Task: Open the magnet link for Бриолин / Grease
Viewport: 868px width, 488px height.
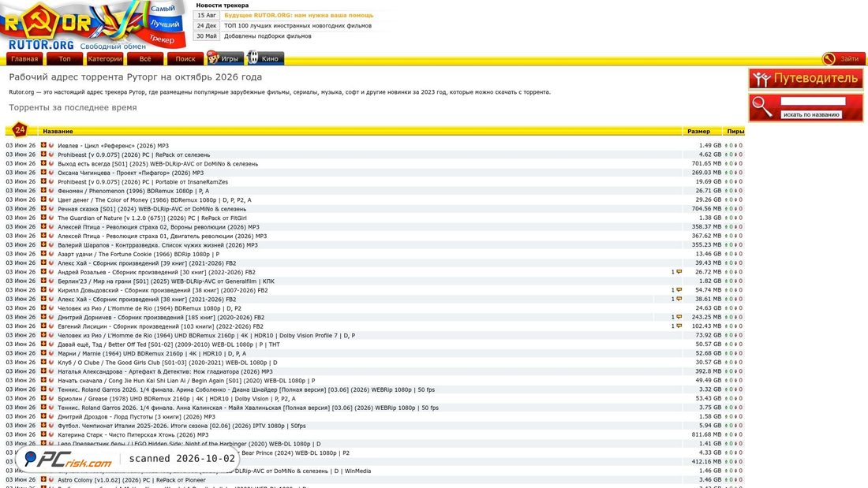Action: coord(51,398)
